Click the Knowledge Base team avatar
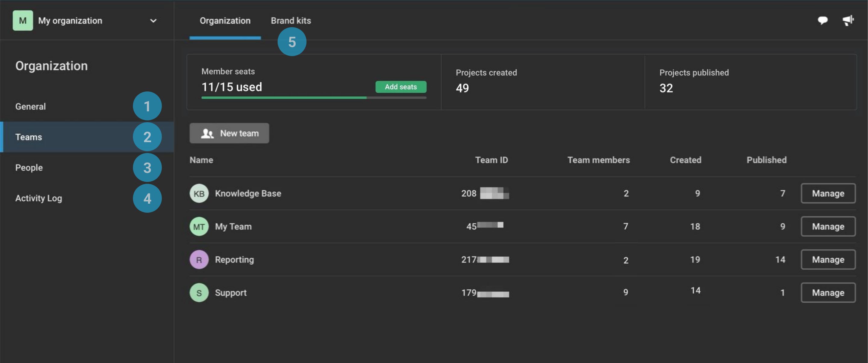 199,193
